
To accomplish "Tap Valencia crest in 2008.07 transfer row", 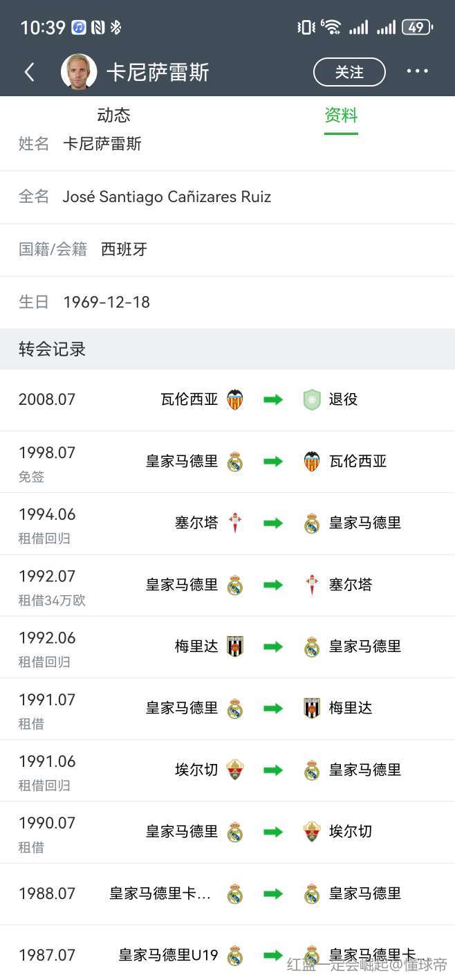I will point(235,400).
